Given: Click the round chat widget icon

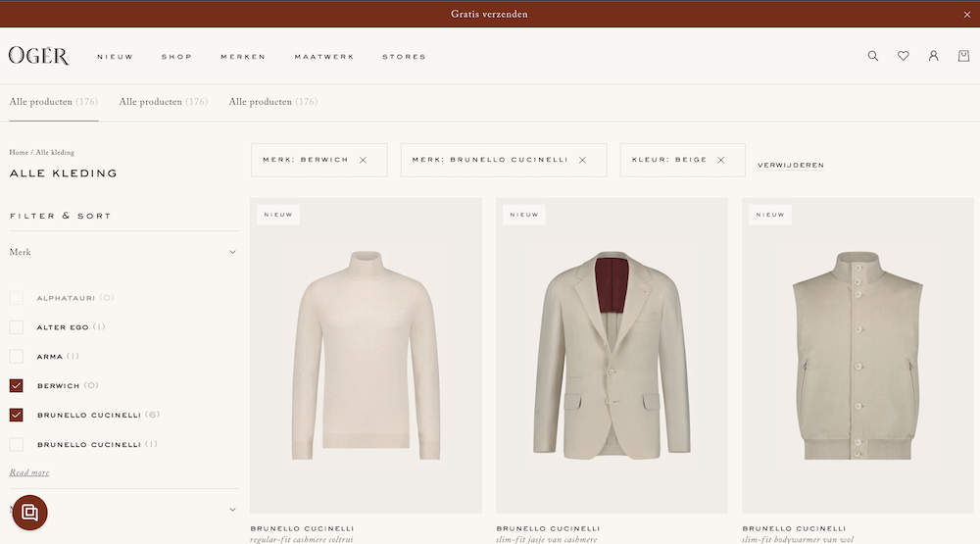Looking at the screenshot, I should click(x=29, y=512).
